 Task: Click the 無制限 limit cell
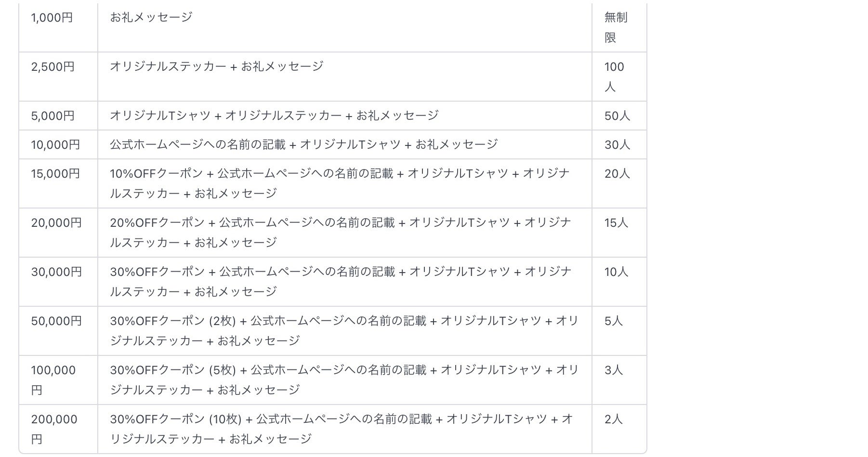pos(616,27)
